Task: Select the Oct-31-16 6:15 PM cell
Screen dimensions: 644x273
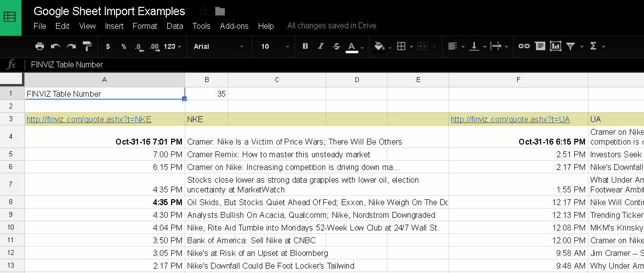Action: coord(518,137)
